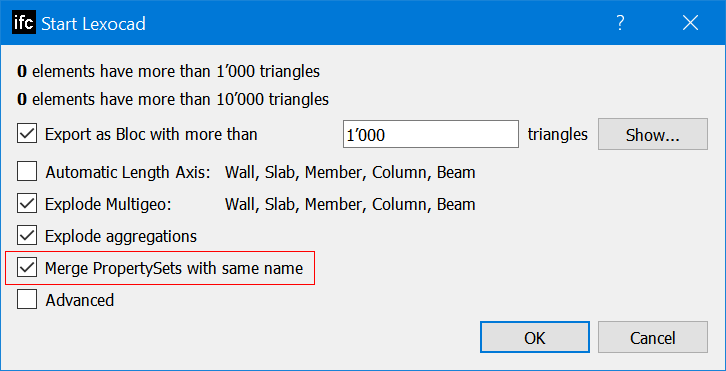Screen dimensions: 726x371
Task: Open context help with the question mark button
Action: click(x=620, y=23)
